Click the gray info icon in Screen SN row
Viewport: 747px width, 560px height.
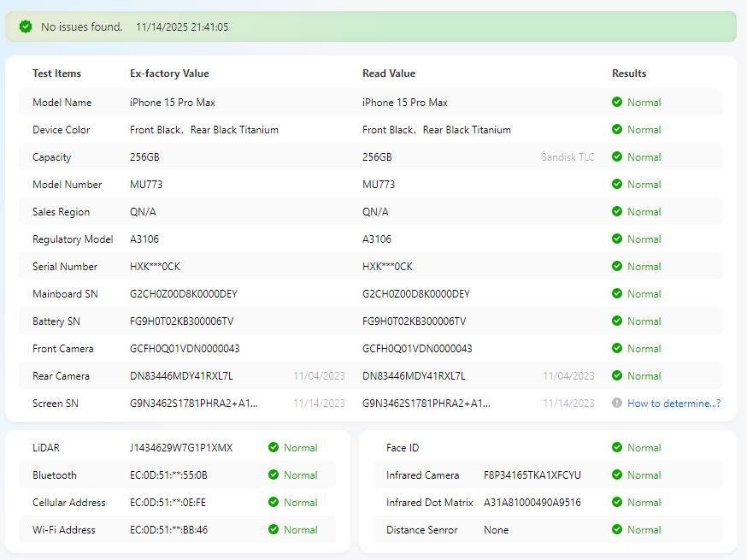[617, 404]
